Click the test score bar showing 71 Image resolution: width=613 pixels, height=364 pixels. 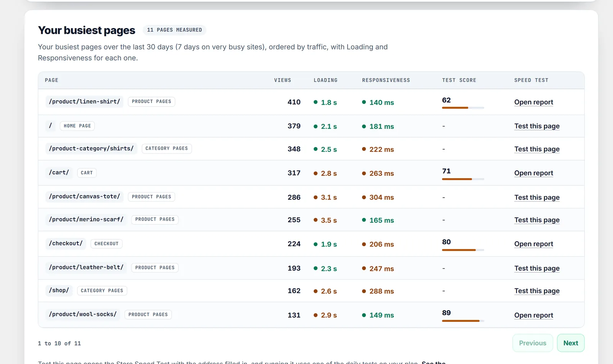coord(463,179)
